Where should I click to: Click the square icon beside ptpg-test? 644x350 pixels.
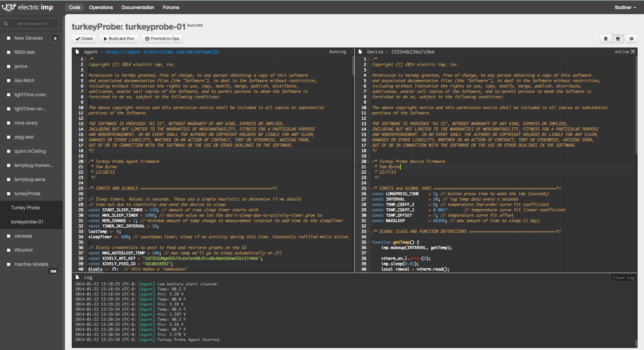9,137
